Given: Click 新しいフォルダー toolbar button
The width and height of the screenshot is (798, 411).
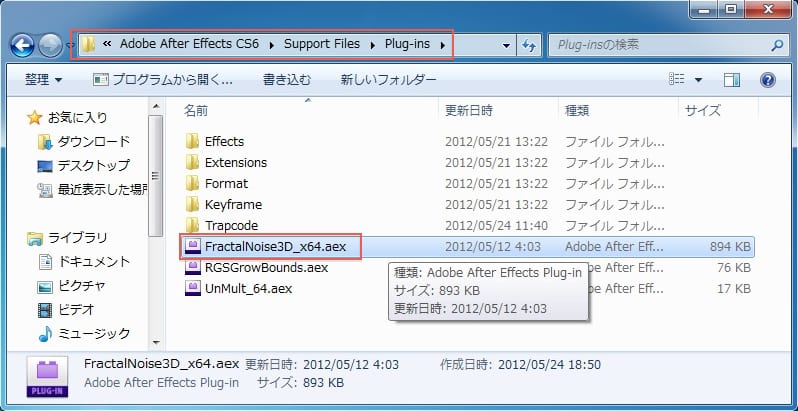Looking at the screenshot, I should coord(388,79).
